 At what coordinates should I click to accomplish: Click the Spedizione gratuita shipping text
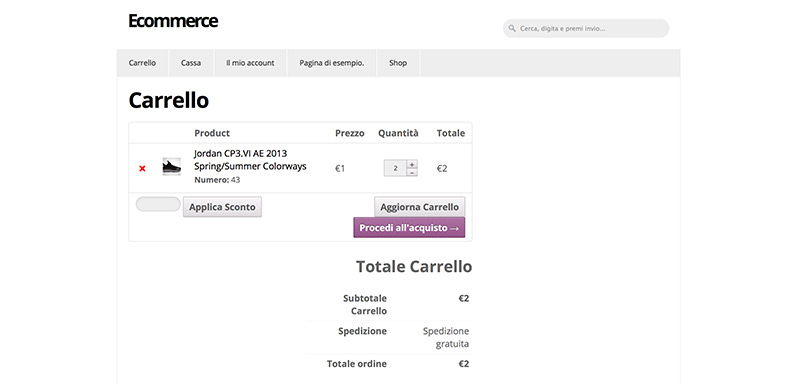(x=446, y=337)
